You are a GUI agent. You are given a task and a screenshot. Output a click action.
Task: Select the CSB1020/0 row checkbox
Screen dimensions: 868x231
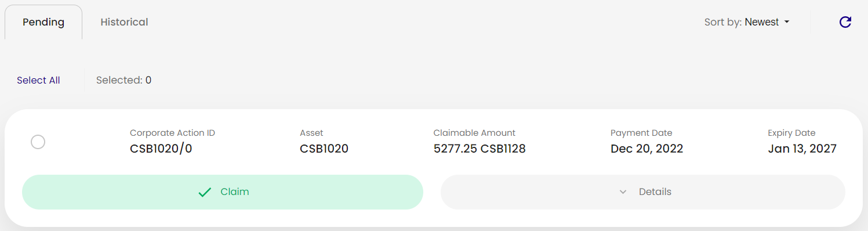[38, 142]
